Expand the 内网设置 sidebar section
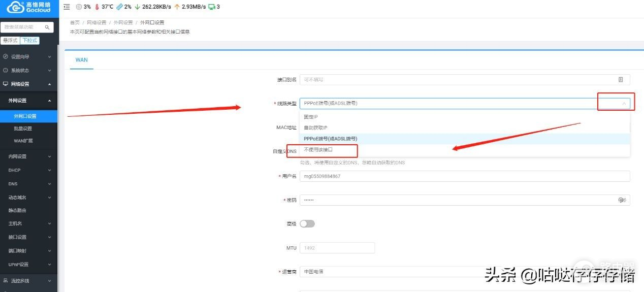Viewport: 644px width, 292px height. click(28, 156)
